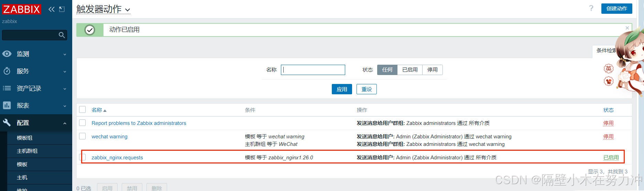
Task: Click the 禁用 bulk action button
Action: (x=132, y=188)
